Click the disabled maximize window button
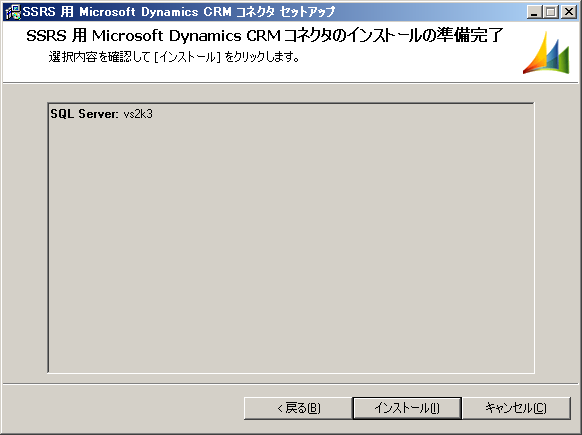The image size is (582, 435). pos(551,12)
